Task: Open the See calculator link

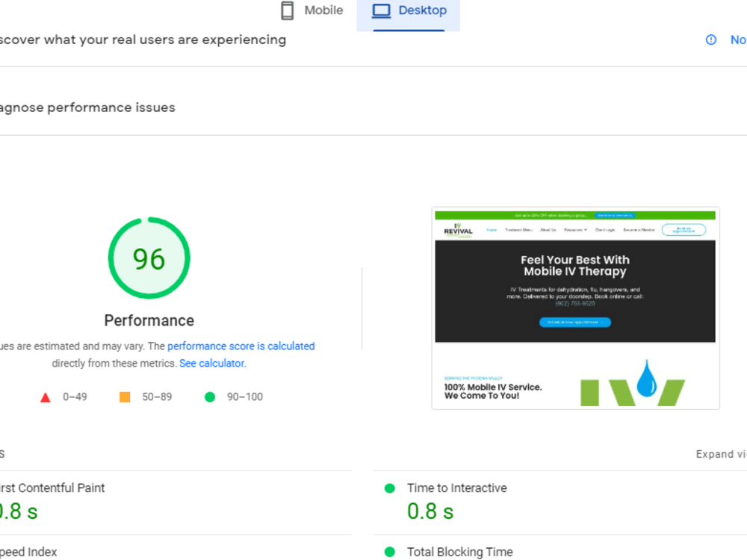Action: (212, 364)
